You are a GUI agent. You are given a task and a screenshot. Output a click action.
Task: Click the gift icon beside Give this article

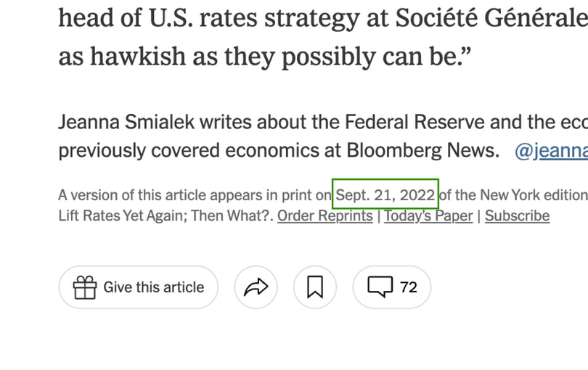pos(85,287)
